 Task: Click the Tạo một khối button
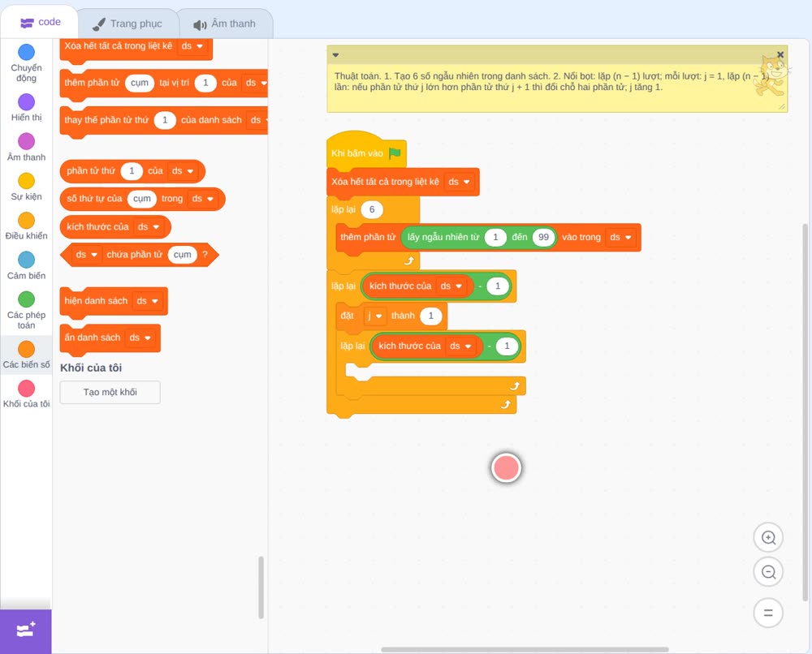click(x=110, y=392)
